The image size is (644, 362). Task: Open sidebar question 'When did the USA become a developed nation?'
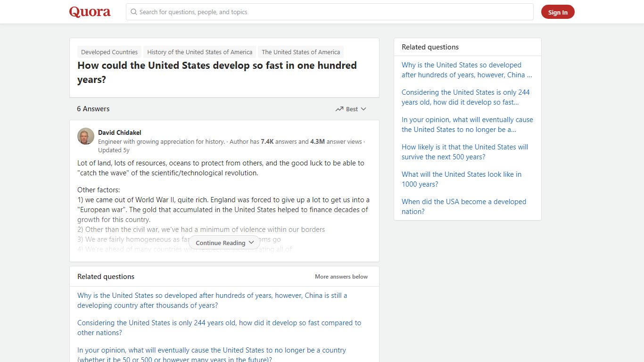coord(464,206)
